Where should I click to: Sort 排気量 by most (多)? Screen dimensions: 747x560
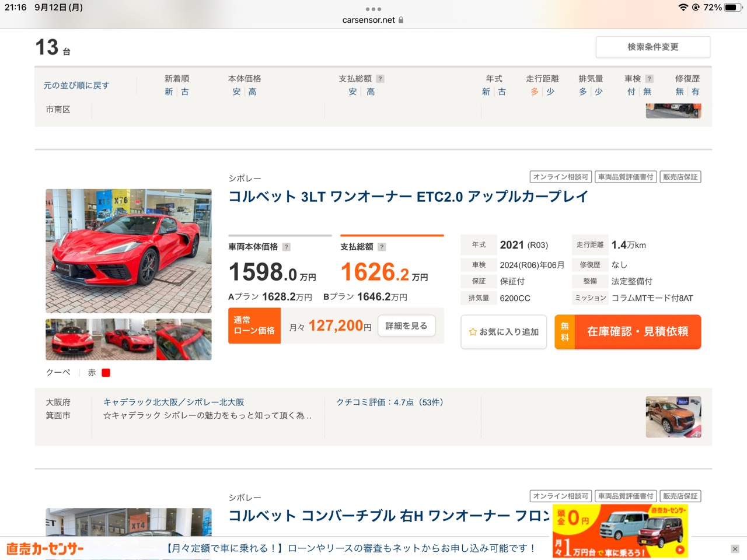click(583, 92)
